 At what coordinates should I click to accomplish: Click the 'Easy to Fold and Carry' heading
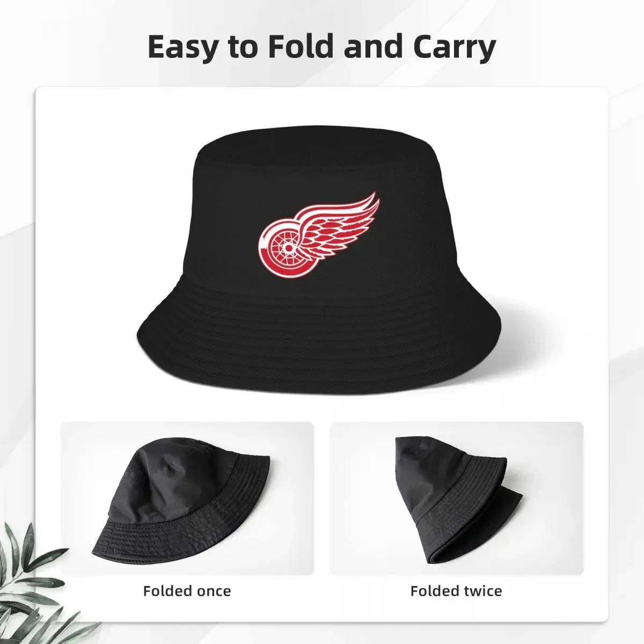321,48
